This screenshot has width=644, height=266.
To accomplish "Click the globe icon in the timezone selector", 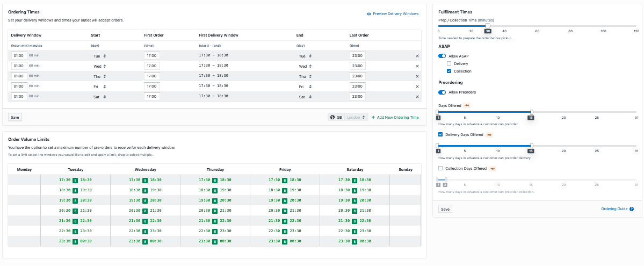I will pyautogui.click(x=332, y=117).
